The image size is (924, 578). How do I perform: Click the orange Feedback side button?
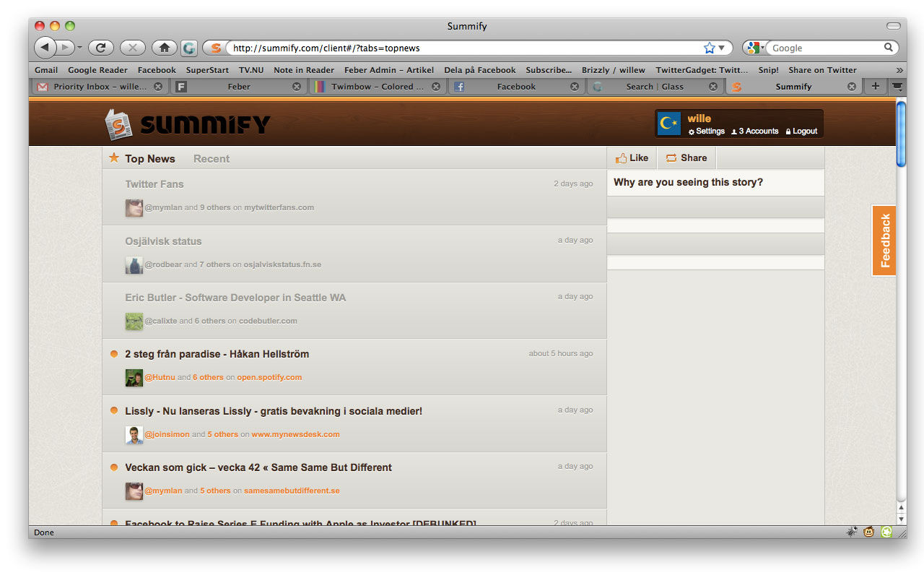(x=884, y=241)
